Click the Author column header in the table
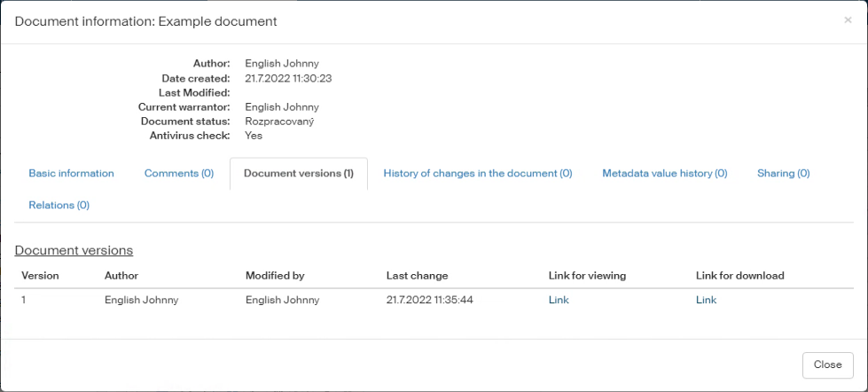Image resolution: width=868 pixels, height=392 pixels. click(121, 276)
